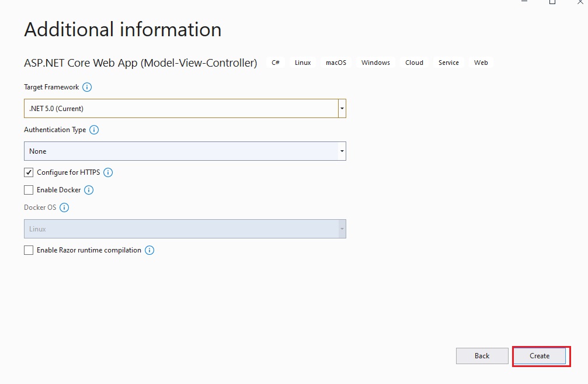
Task: Click the Service tag
Action: coord(449,63)
